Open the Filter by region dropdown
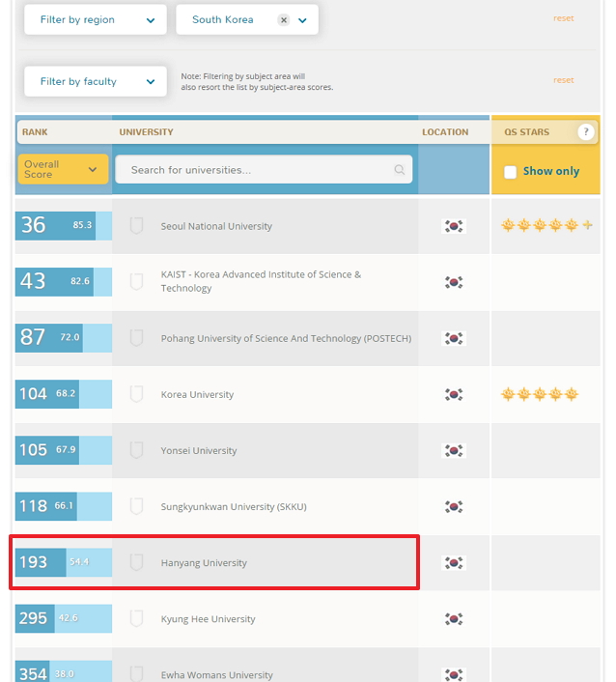Image resolution: width=616 pixels, height=682 pixels. tap(96, 19)
